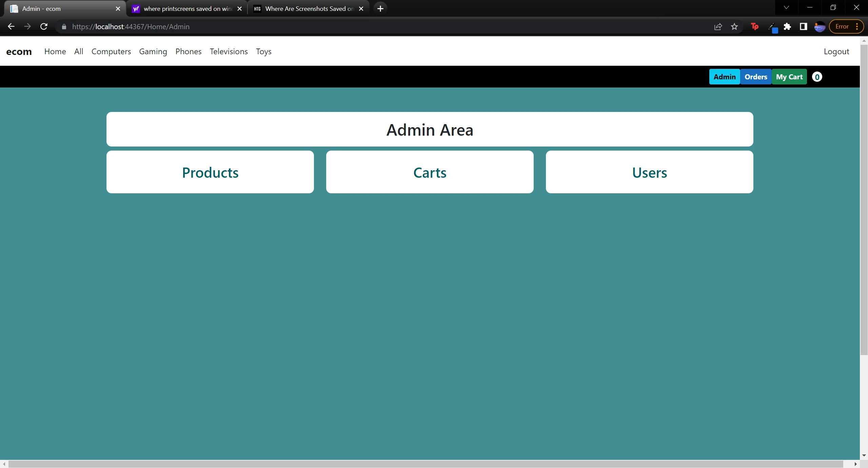Open the Users admin panel
The width and height of the screenshot is (868, 468).
pyautogui.click(x=649, y=172)
